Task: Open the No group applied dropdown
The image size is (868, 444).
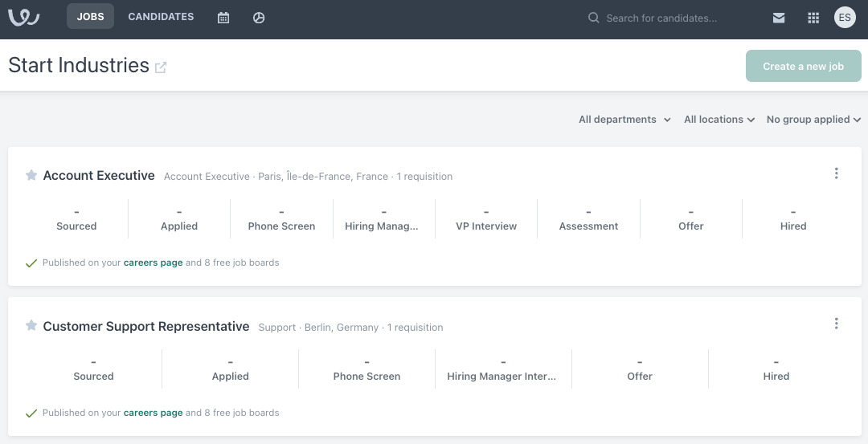Action: tap(813, 120)
